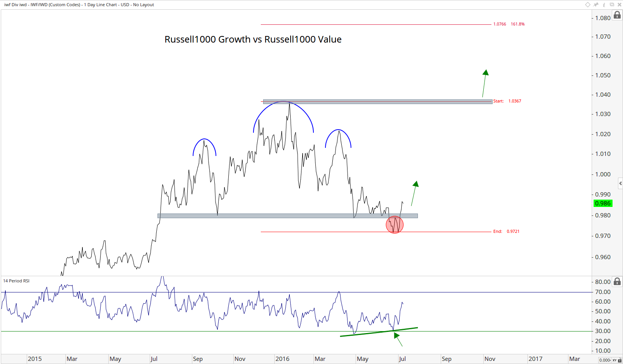The height and width of the screenshot is (364, 623).
Task: Open chart information via the 'i' icon
Action: [604, 5]
